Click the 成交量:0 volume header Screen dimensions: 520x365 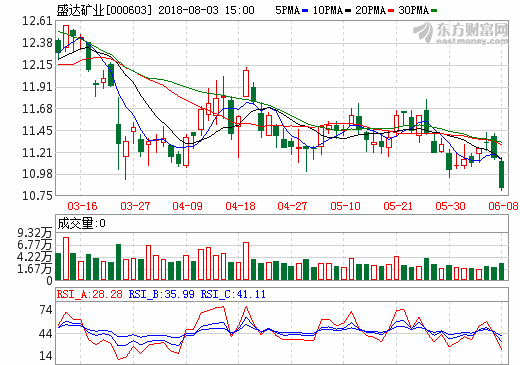(81, 223)
